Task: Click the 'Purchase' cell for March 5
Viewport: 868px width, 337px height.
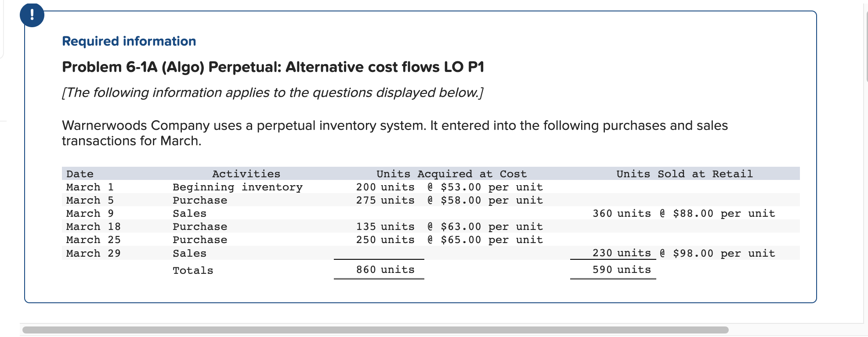Action: click(x=200, y=200)
